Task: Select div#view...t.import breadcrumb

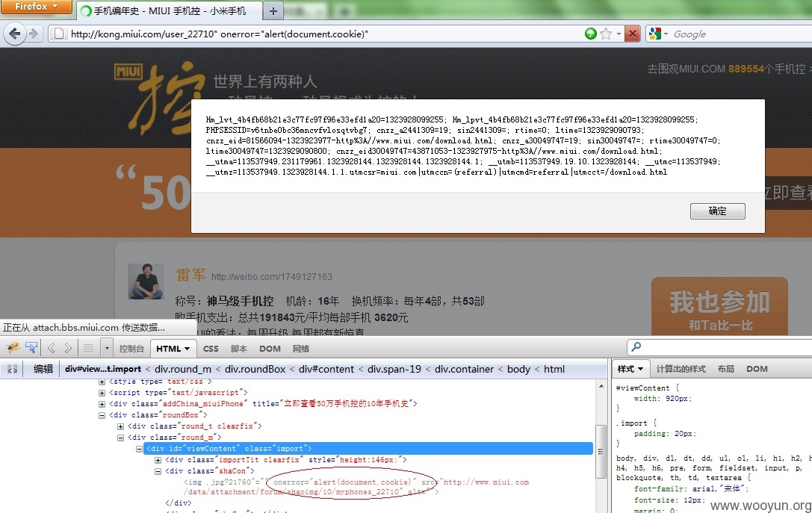Action: (103, 369)
